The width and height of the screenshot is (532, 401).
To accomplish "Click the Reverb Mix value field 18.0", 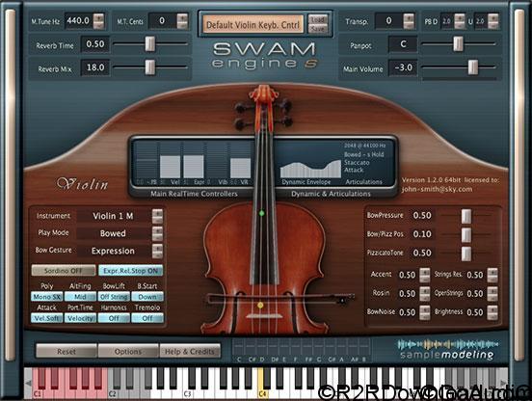I will [x=95, y=67].
